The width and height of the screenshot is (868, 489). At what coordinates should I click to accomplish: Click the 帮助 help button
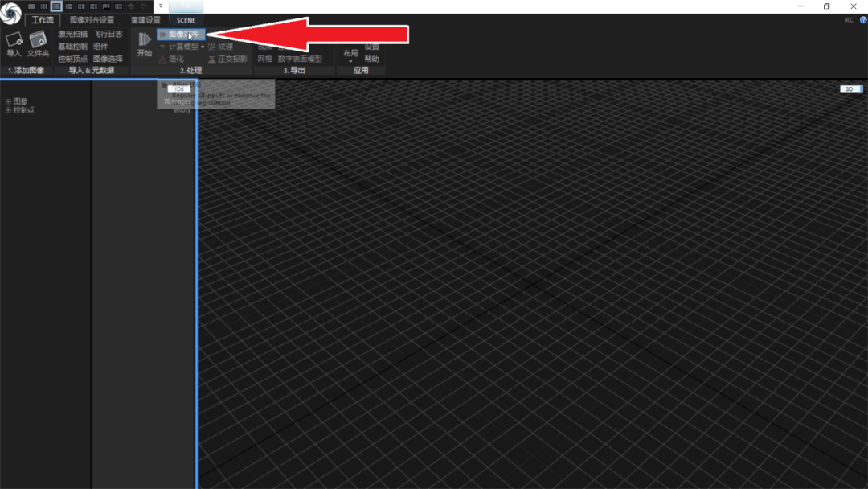pyautogui.click(x=371, y=59)
